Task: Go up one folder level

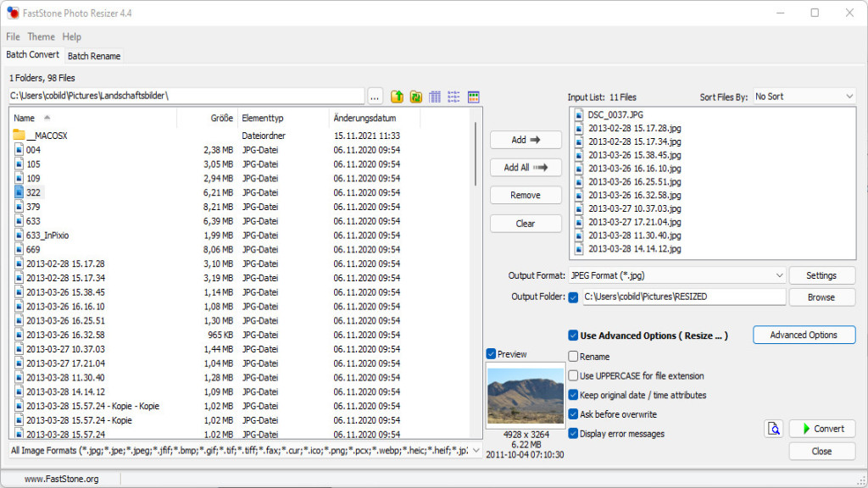Action: tap(396, 97)
